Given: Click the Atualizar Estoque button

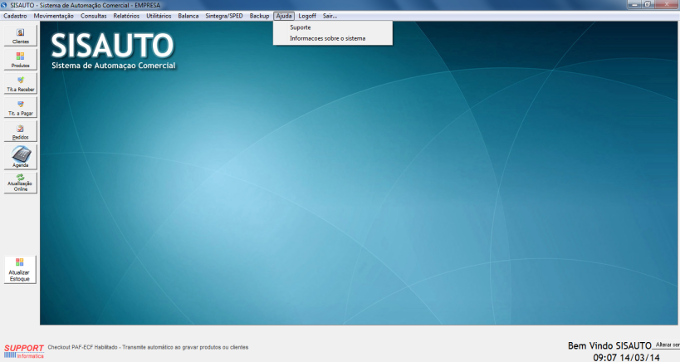Looking at the screenshot, I should tap(20, 270).
